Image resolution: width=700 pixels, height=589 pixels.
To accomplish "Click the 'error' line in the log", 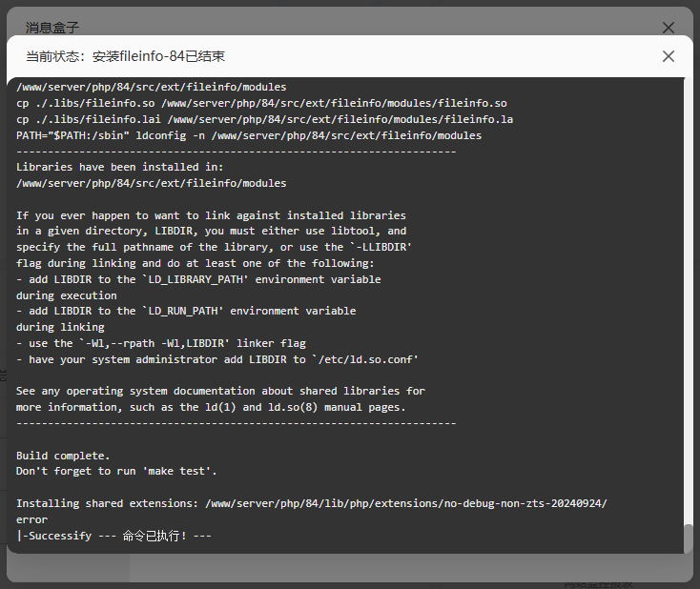I will 31,519.
